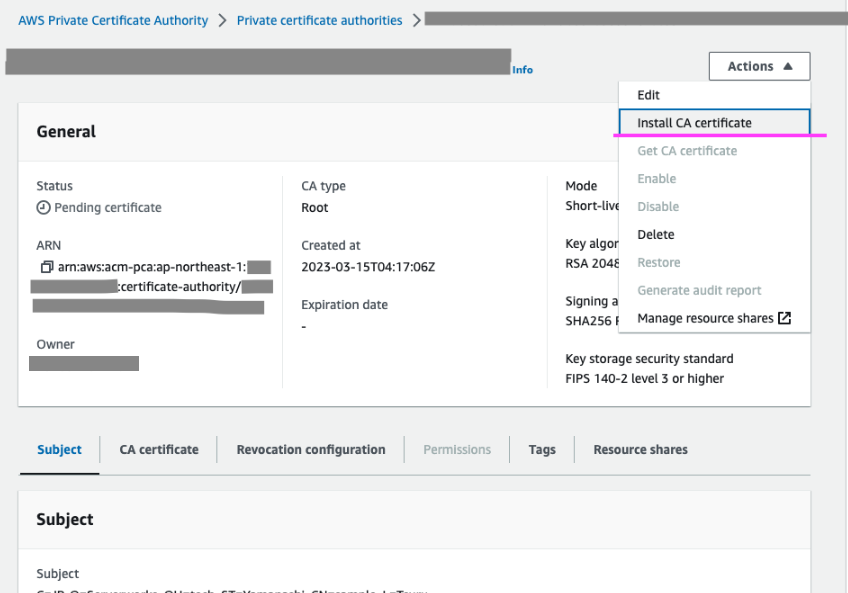This screenshot has height=593, width=848.
Task: Open the Tags tab
Action: tap(542, 450)
